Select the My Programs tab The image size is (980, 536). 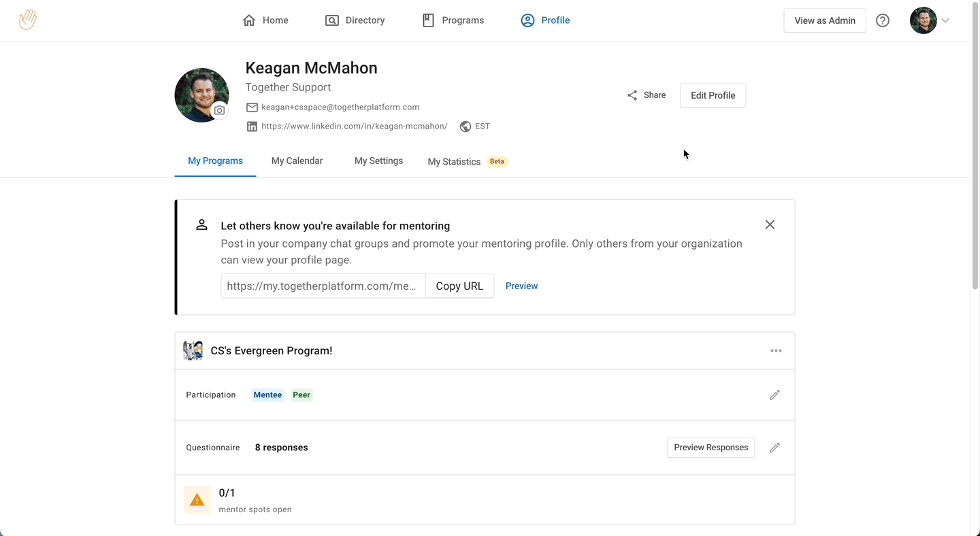215,161
